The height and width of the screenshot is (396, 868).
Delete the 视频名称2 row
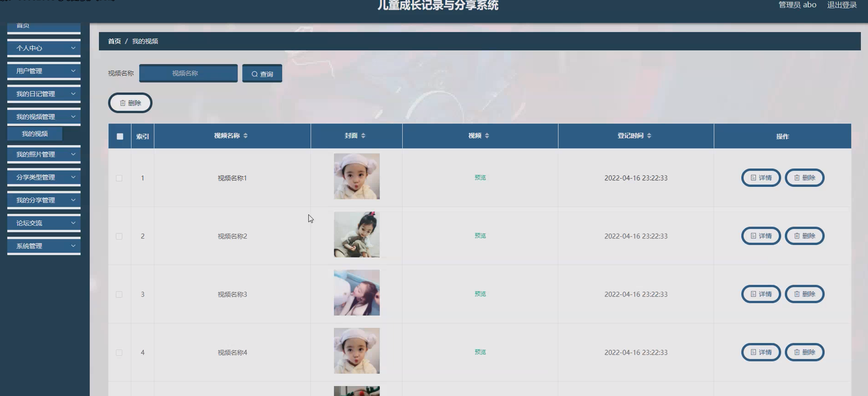pos(805,236)
